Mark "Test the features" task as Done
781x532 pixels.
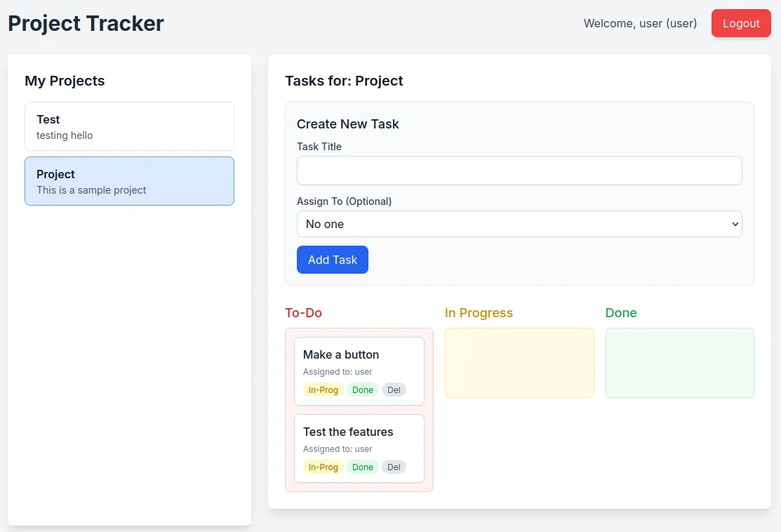tap(362, 467)
